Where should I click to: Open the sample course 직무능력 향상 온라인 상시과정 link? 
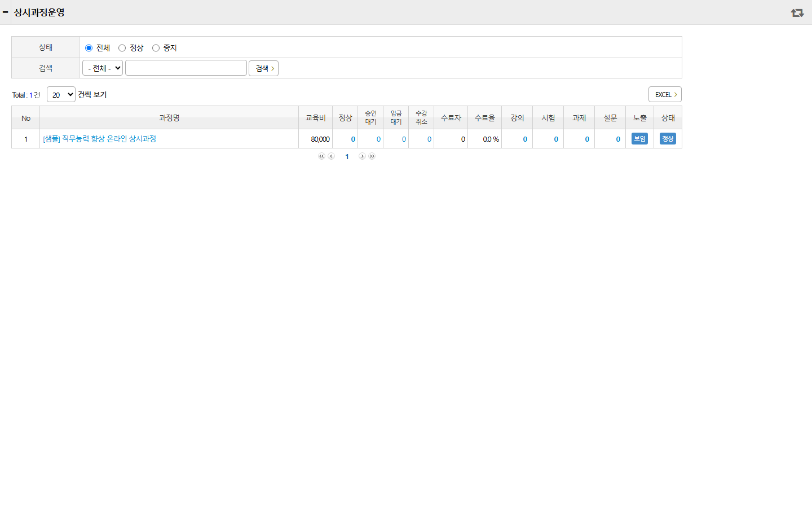coord(99,139)
